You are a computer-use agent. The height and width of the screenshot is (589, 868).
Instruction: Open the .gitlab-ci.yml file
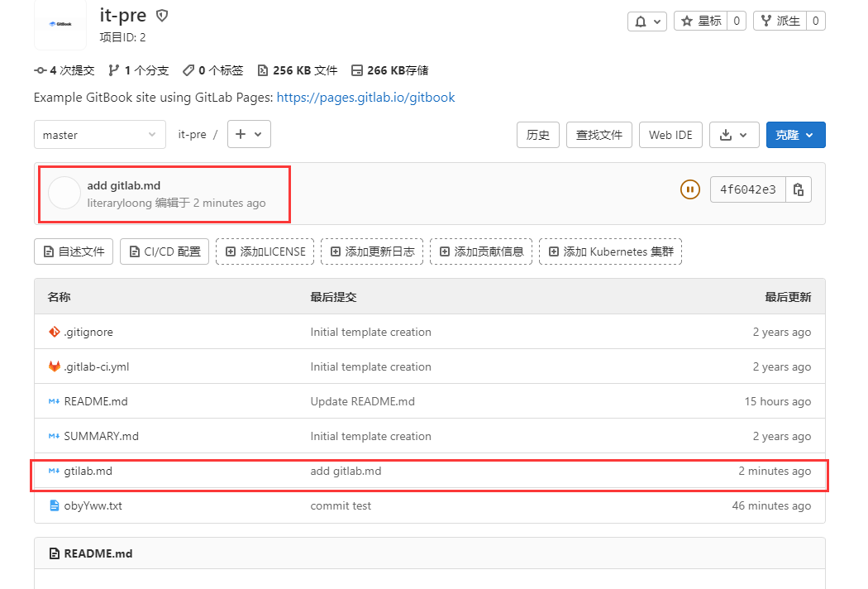pyautogui.click(x=97, y=366)
